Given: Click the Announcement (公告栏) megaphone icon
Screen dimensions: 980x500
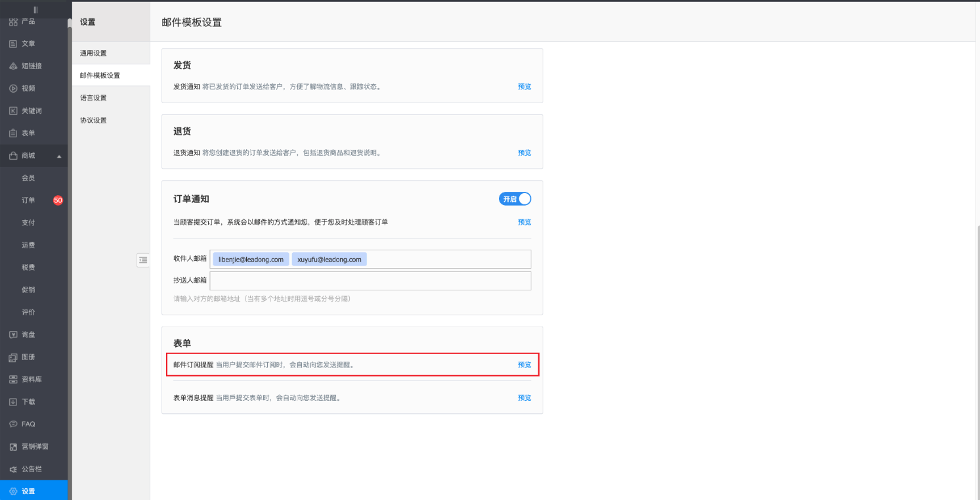Looking at the screenshot, I should [13, 469].
